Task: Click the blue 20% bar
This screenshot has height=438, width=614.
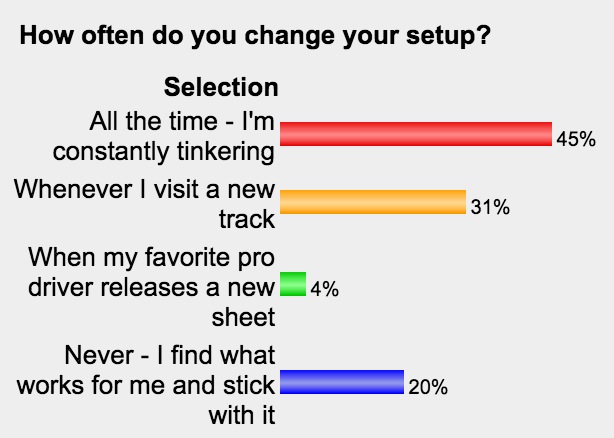Action: (342, 382)
